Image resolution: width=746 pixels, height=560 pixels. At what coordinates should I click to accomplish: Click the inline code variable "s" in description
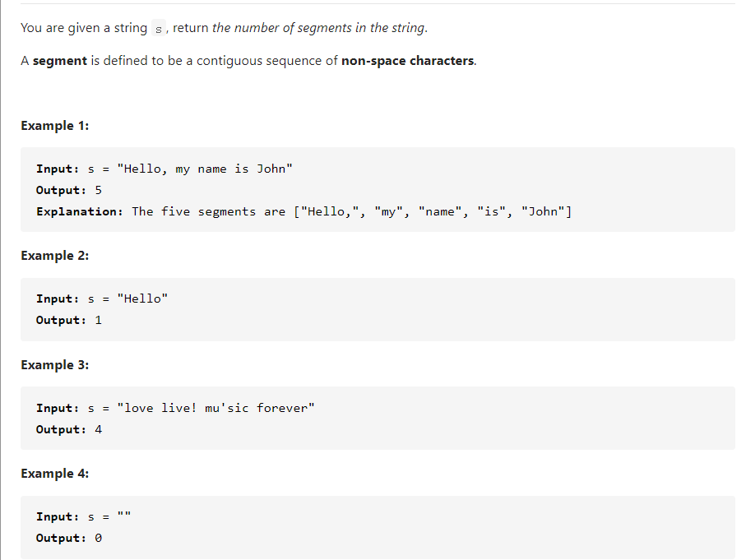click(160, 29)
